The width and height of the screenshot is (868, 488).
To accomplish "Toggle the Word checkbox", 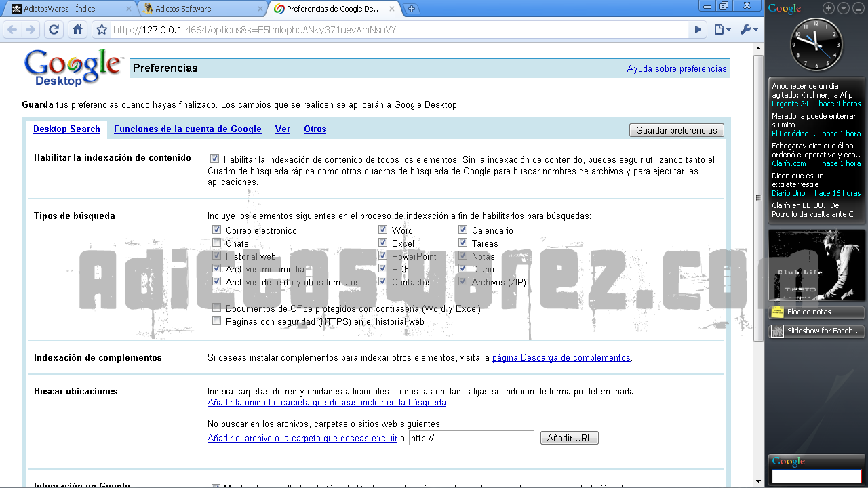I will point(383,230).
